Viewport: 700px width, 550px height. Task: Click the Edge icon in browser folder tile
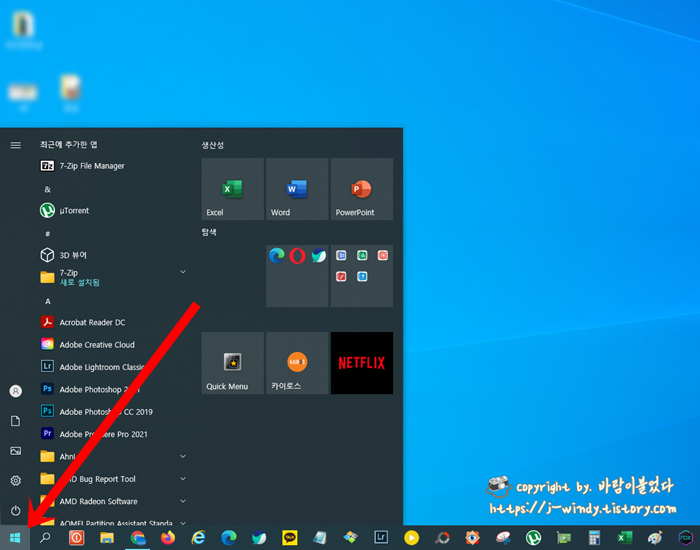coord(277,256)
